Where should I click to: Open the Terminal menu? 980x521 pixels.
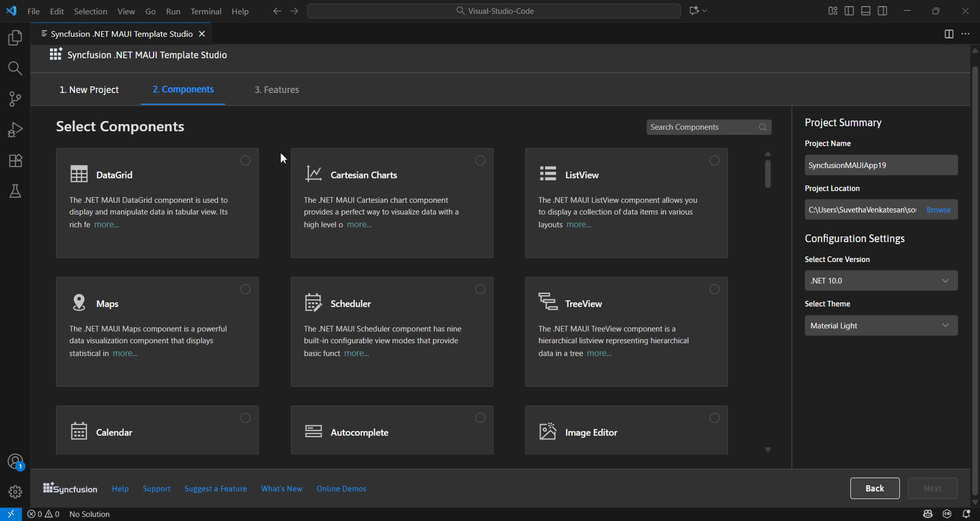(x=206, y=11)
